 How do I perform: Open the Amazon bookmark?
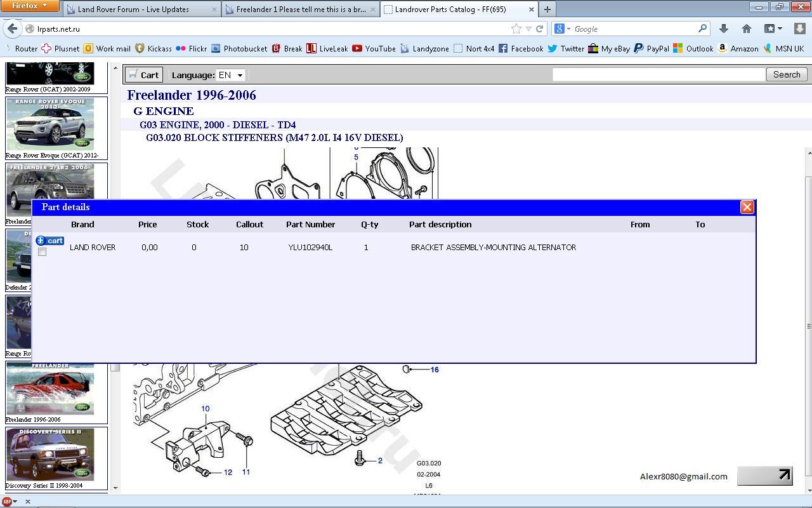click(738, 48)
